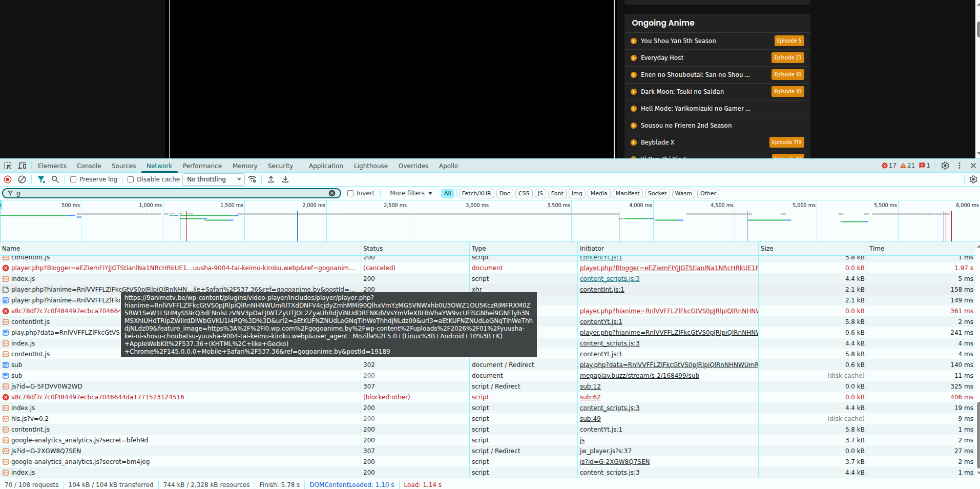Select the google-analytics_analytics.js?secret=bfeh9d request
This screenshot has width=980, height=489.
click(x=79, y=440)
